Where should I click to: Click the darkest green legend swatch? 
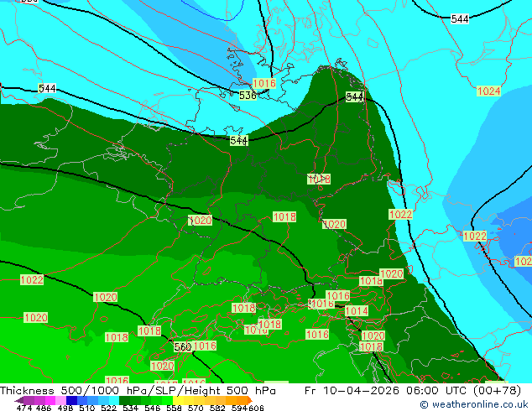click(x=124, y=400)
